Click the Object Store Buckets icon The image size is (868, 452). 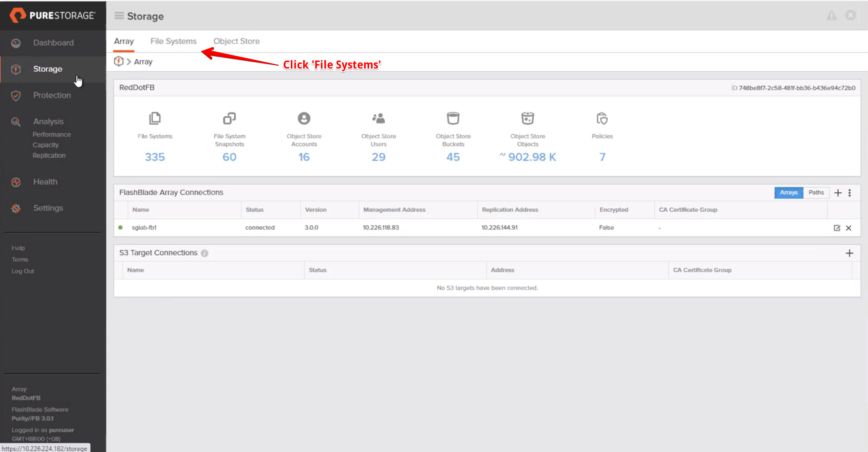point(453,118)
